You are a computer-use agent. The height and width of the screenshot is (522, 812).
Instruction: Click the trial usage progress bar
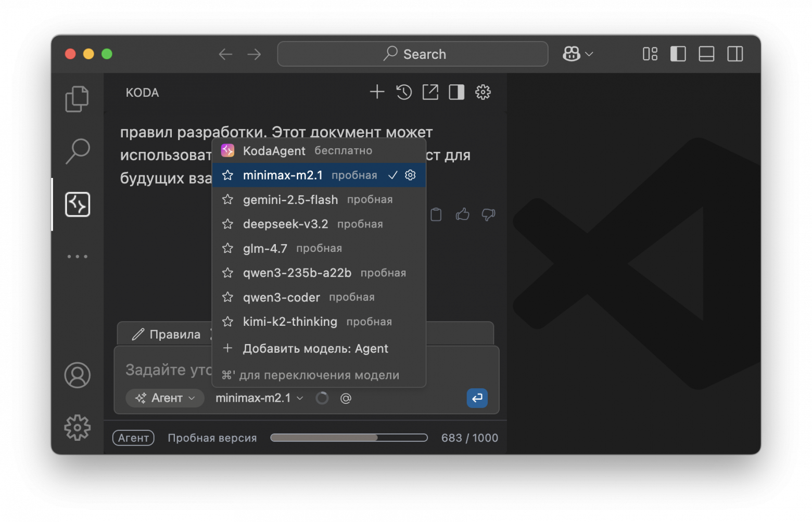click(349, 438)
